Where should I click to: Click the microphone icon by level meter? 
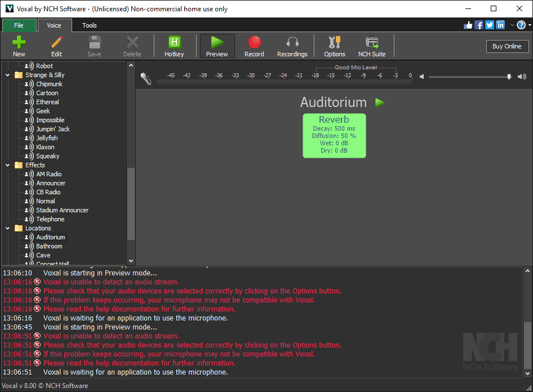coord(146,78)
